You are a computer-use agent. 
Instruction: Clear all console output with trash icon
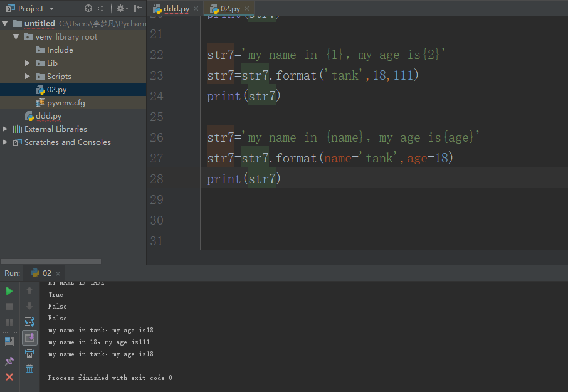(x=29, y=369)
